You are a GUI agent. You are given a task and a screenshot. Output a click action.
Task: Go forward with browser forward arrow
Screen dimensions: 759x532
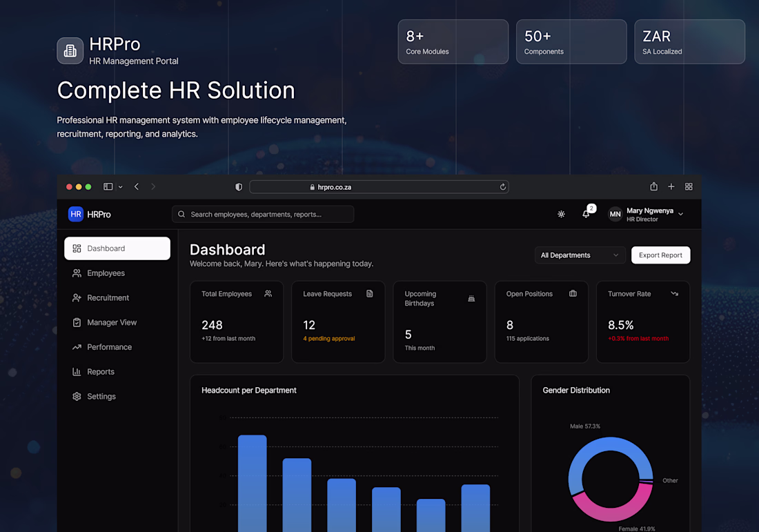pos(153,187)
